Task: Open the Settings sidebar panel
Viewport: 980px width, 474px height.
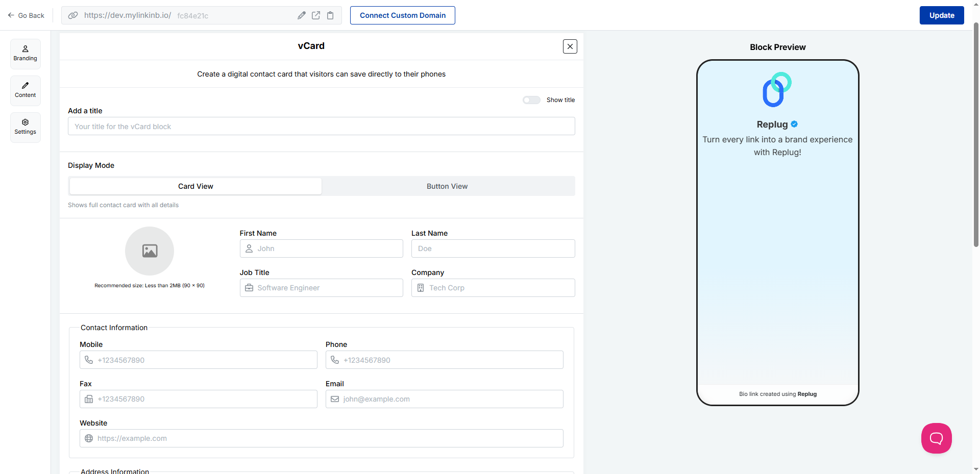Action: tap(26, 127)
